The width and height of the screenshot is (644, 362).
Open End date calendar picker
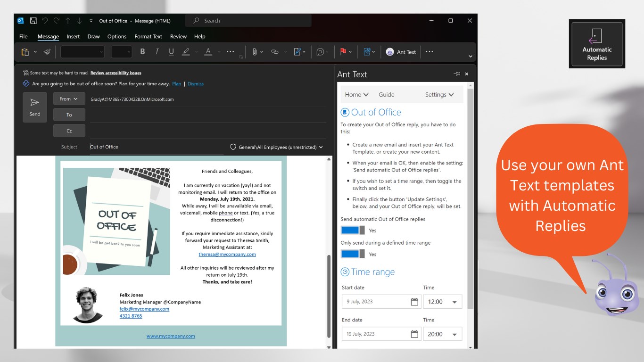click(x=414, y=334)
